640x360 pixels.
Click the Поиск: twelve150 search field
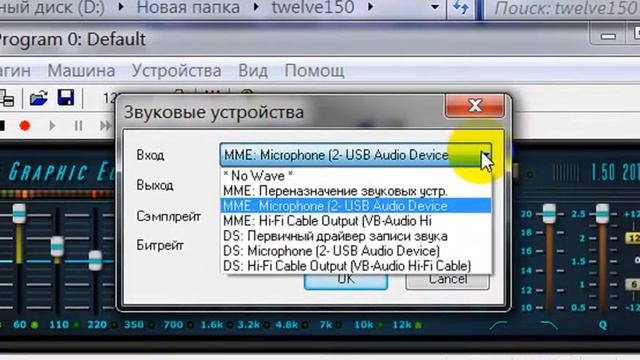tap(562, 8)
